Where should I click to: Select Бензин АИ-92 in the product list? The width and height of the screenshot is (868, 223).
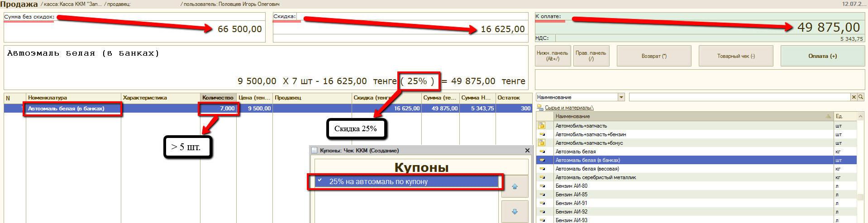(572, 212)
